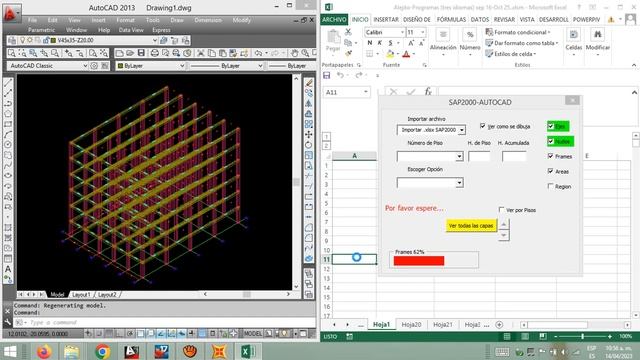Click the ARCHIVO button in Excel
The width and height of the screenshot is (640, 360).
[x=334, y=20]
